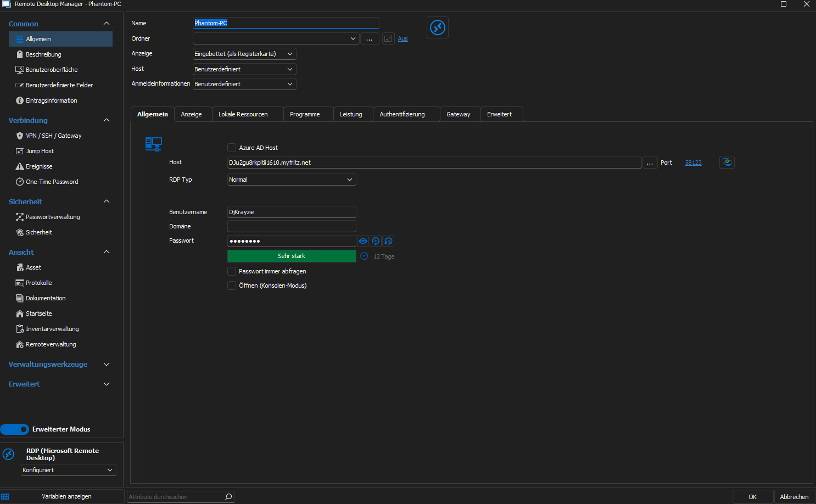Collapse the Sicherheit group header
Screen dimensions: 816x504
(x=107, y=201)
